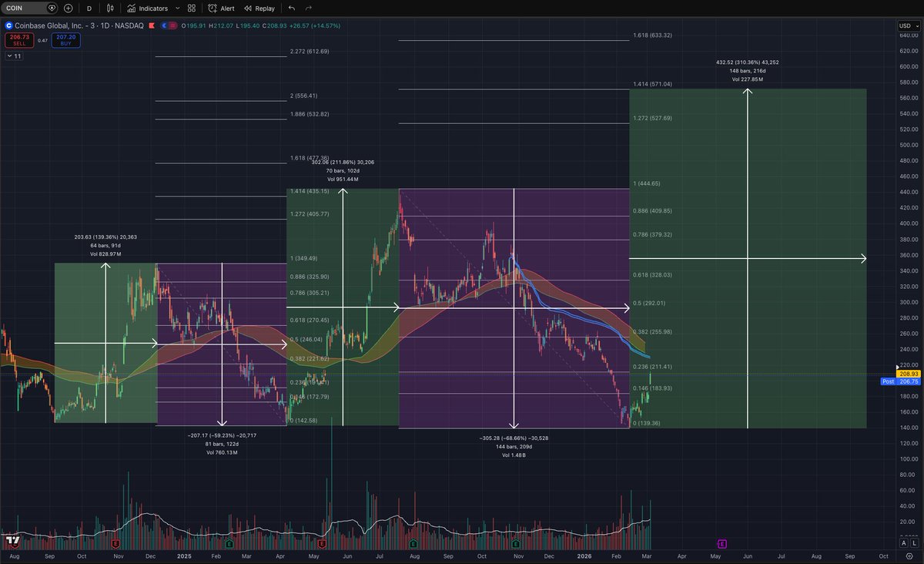Click the 0.47 spread value between SELL and BUY
Screen dimensions: 924x564
42,40
